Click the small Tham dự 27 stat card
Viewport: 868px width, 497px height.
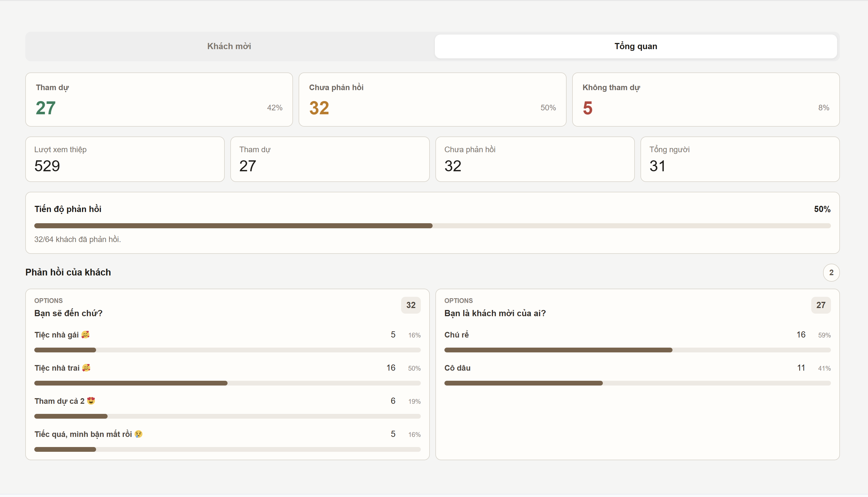point(330,159)
